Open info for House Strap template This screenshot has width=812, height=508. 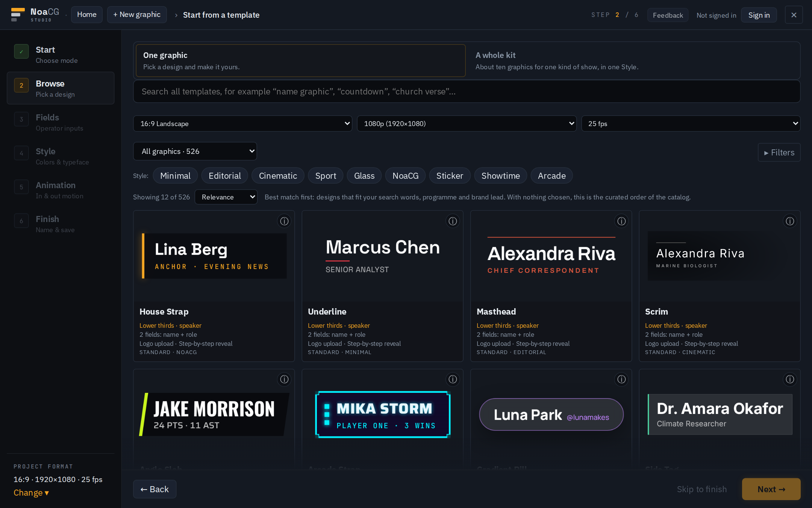284,221
